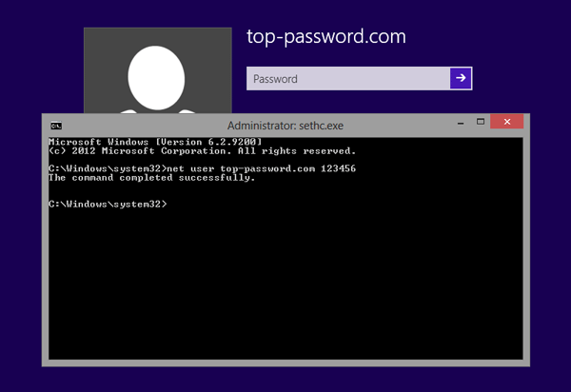Click the Microsoft Windows Version 6.2.9200 line
Screen dimensions: 571x392
pos(154,142)
